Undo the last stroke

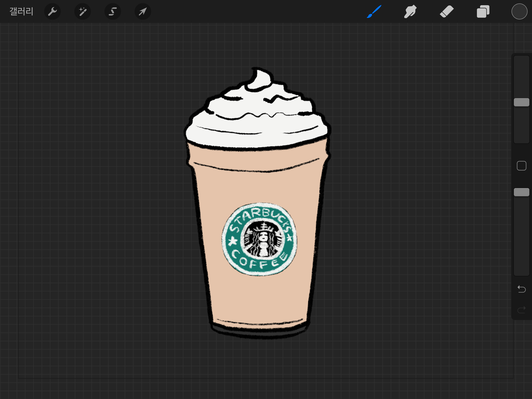(x=521, y=289)
